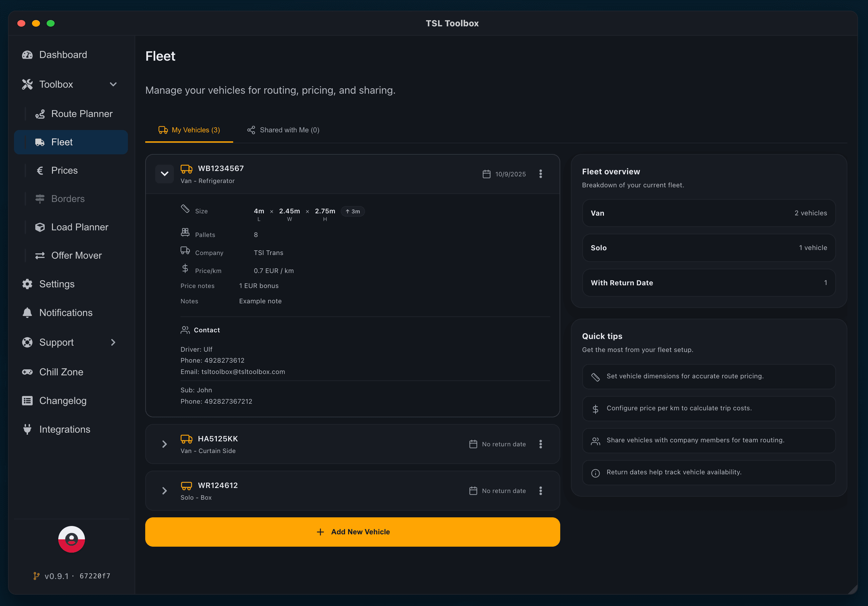The image size is (868, 606).
Task: Click the Support lifebuoy icon
Action: point(27,342)
